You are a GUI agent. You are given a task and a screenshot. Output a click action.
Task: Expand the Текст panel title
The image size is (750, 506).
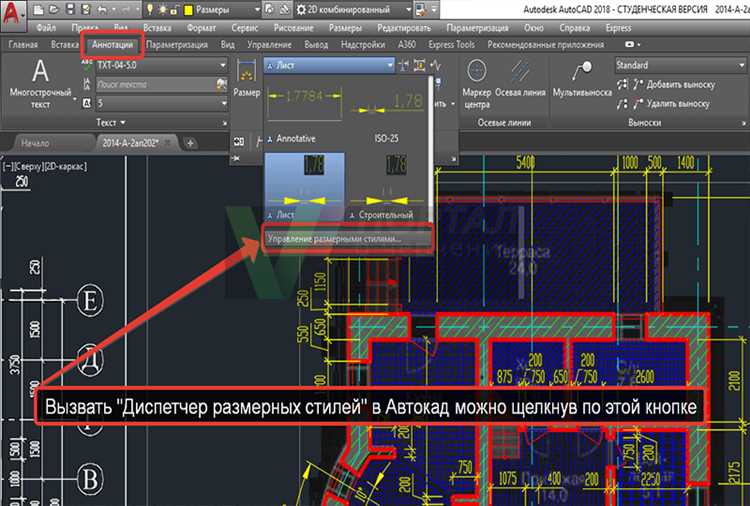(x=111, y=122)
